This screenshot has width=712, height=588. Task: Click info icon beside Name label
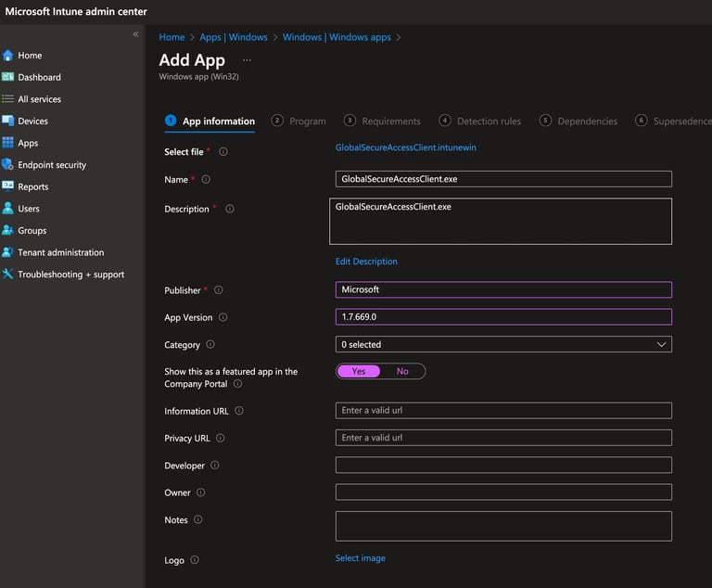click(206, 180)
